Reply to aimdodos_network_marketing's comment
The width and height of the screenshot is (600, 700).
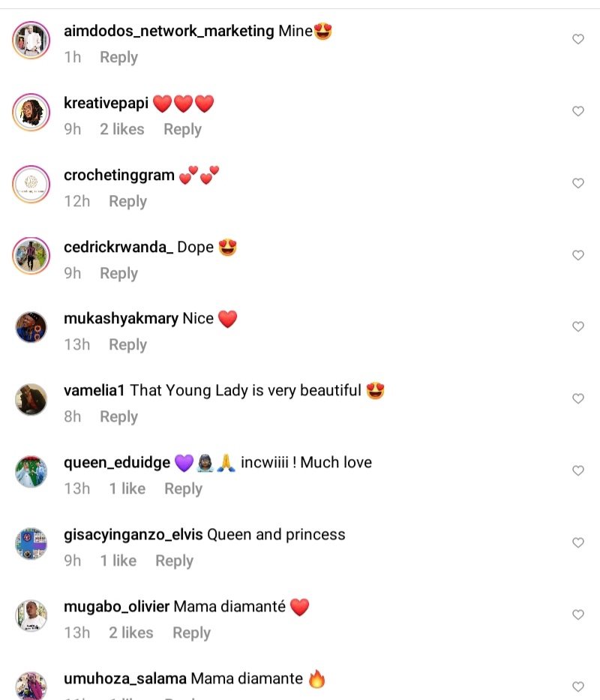118,58
